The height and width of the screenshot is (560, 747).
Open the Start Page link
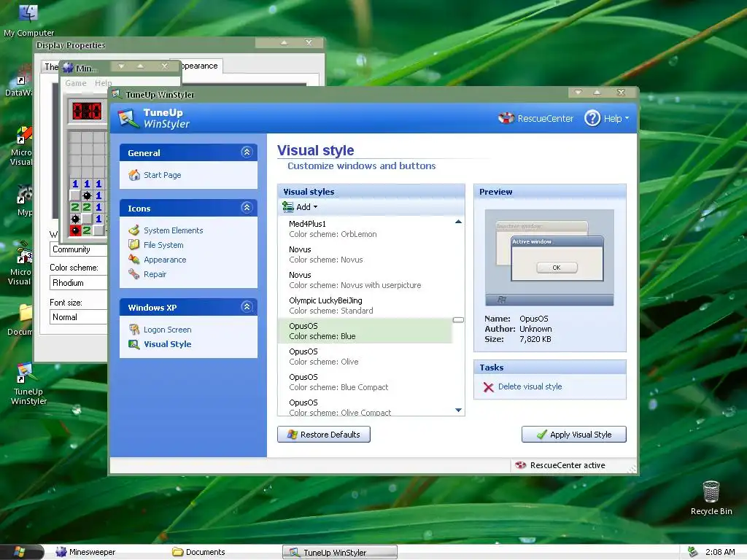coord(163,175)
